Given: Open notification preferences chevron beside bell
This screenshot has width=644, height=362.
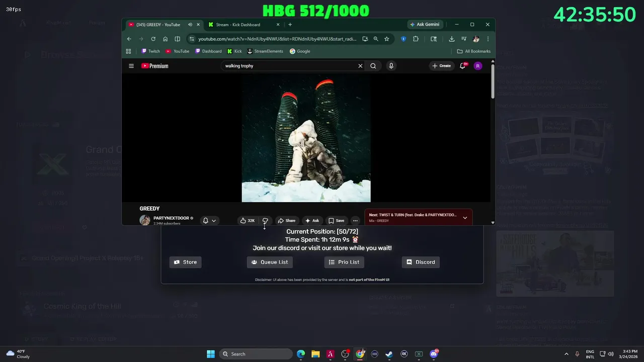Looking at the screenshot, I should tap(214, 221).
